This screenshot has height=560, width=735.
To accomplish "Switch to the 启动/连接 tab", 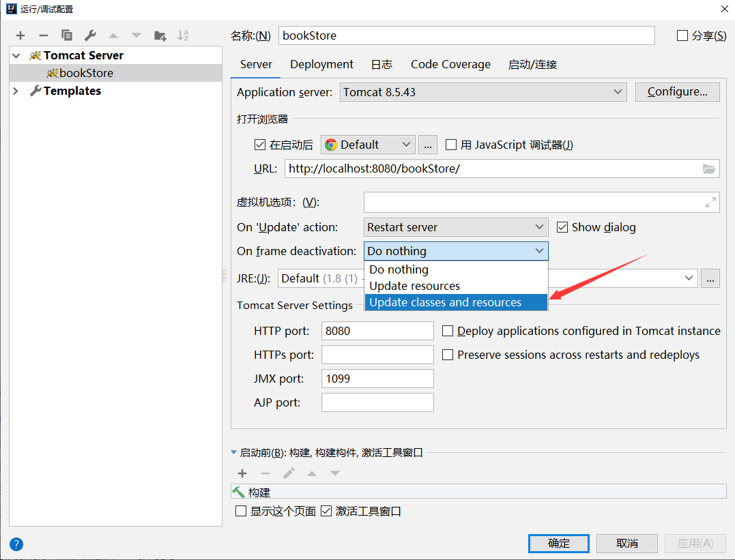I will click(x=532, y=65).
